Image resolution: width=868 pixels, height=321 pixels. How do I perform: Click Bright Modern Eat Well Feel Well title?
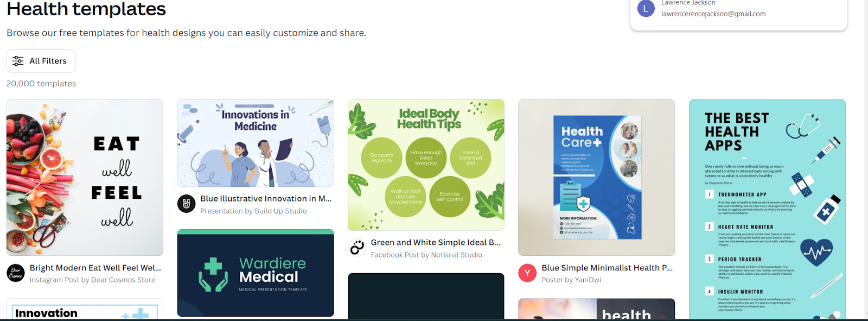tap(95, 268)
